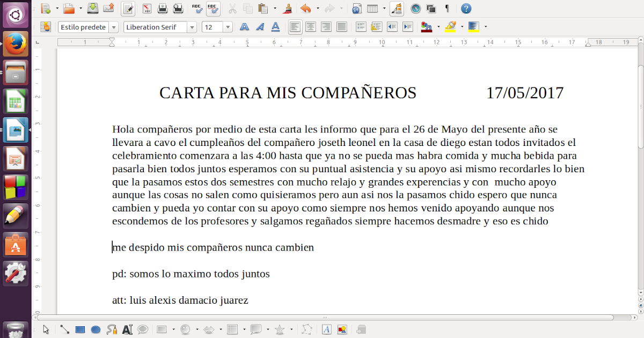The width and height of the screenshot is (644, 338).
Task: Toggle Underline formatting
Action: pos(275,27)
